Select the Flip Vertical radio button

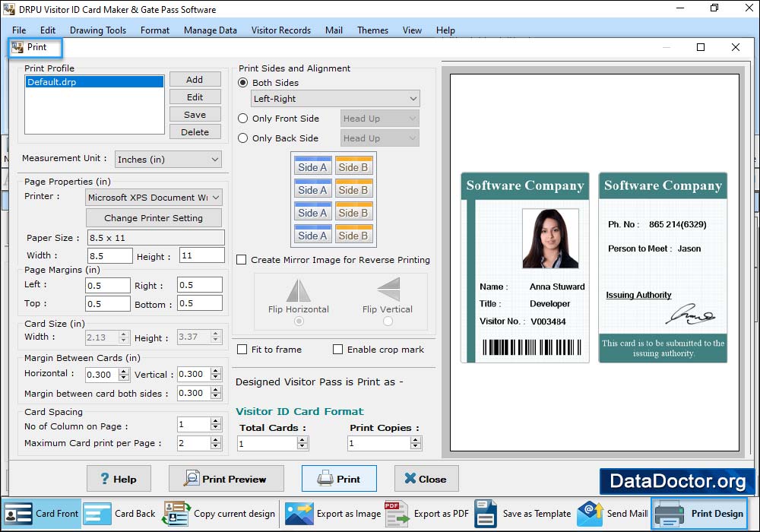pyautogui.click(x=388, y=321)
